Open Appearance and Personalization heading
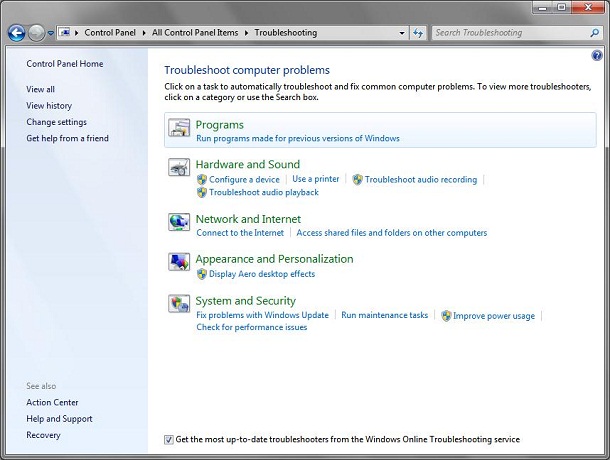 point(274,259)
